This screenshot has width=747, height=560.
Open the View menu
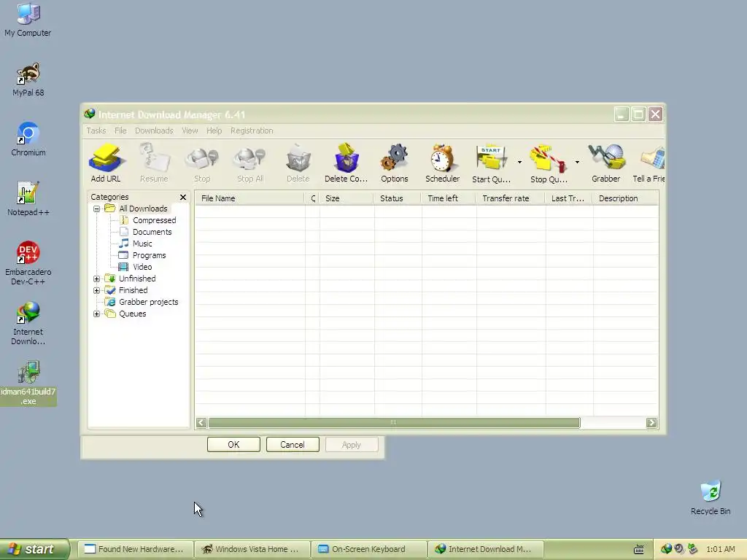[x=190, y=131]
